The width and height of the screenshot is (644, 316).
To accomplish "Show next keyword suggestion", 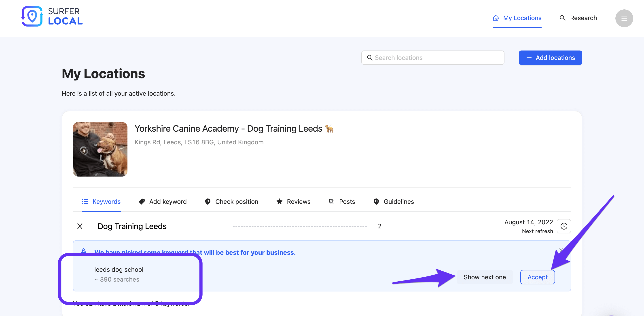I will pyautogui.click(x=485, y=277).
